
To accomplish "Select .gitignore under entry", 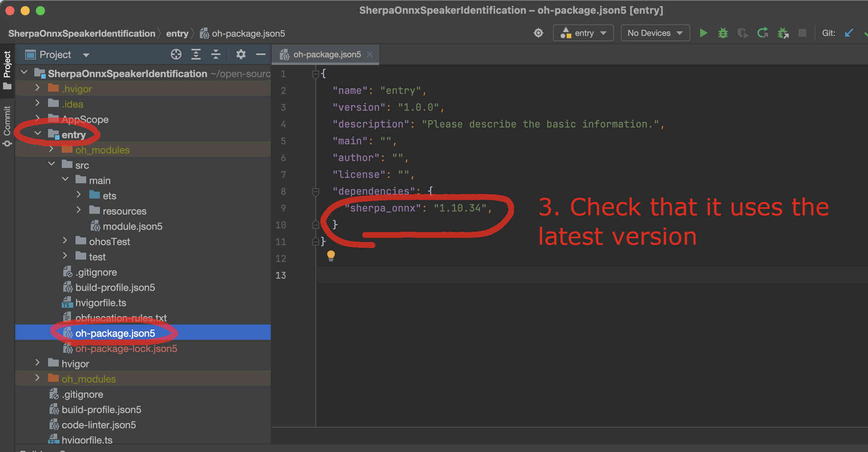I will click(x=96, y=272).
